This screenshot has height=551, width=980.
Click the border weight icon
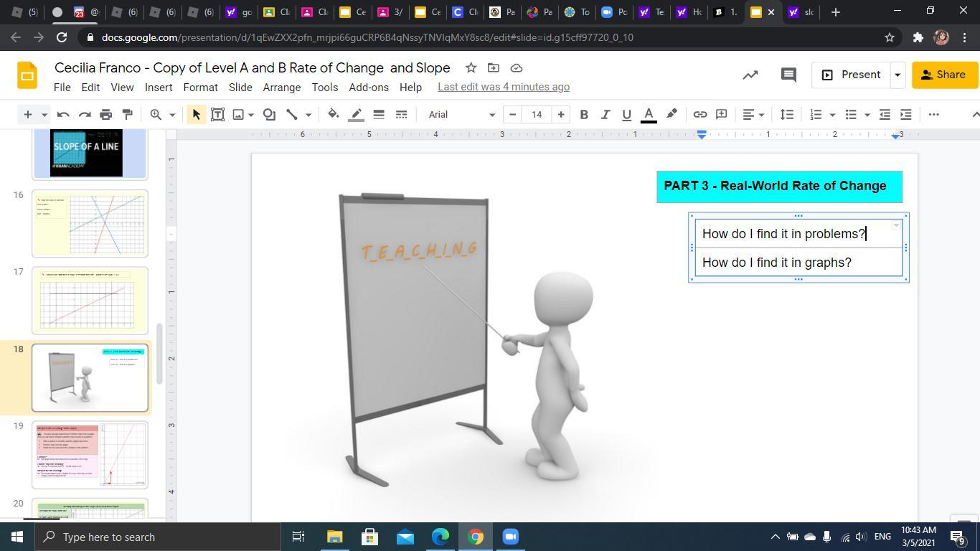coord(379,115)
